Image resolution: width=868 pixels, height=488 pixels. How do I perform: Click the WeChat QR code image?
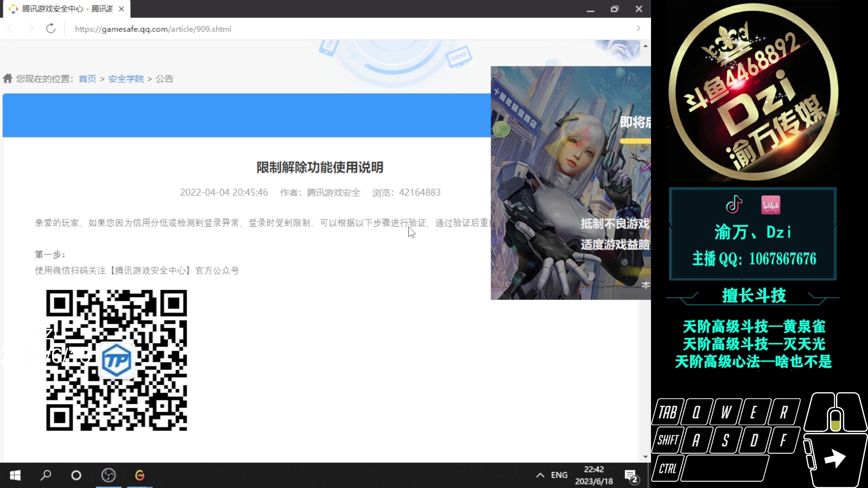tap(116, 360)
